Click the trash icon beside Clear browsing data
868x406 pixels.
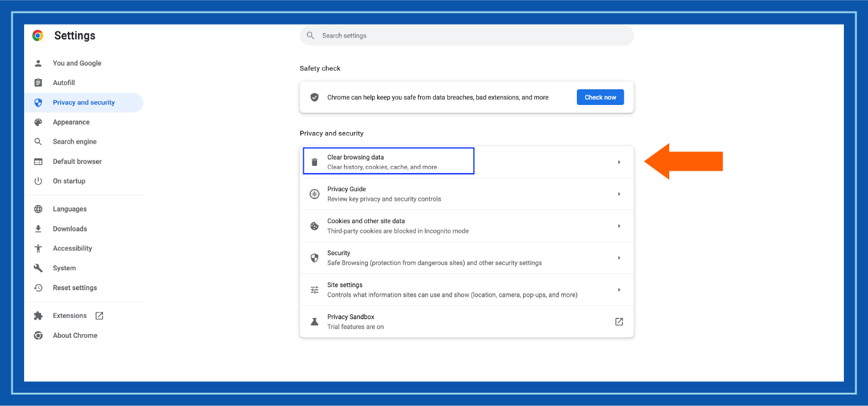point(314,161)
